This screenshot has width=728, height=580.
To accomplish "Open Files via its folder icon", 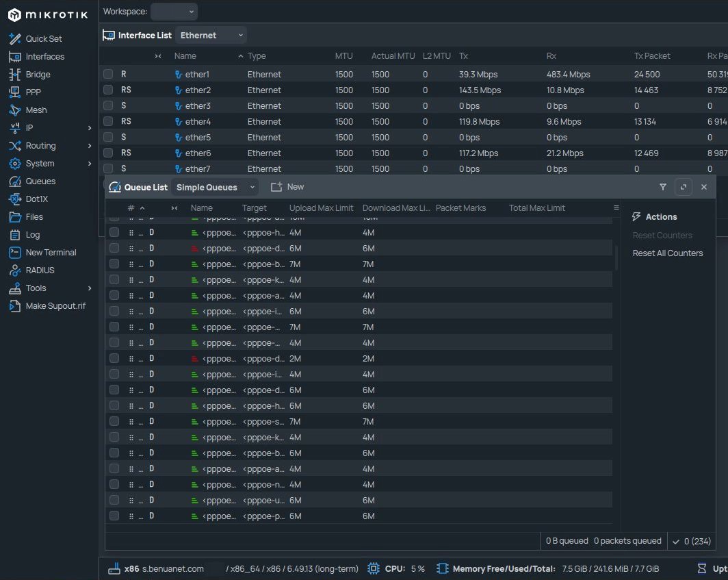I will (15, 217).
